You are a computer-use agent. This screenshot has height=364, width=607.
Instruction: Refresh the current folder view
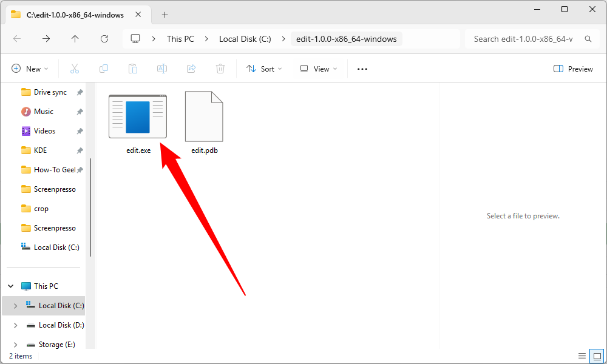pyautogui.click(x=104, y=39)
